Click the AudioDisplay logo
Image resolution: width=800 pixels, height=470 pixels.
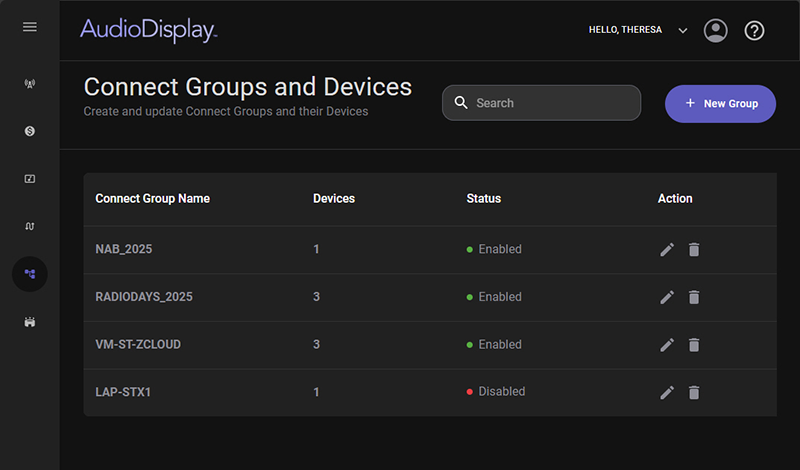click(148, 31)
